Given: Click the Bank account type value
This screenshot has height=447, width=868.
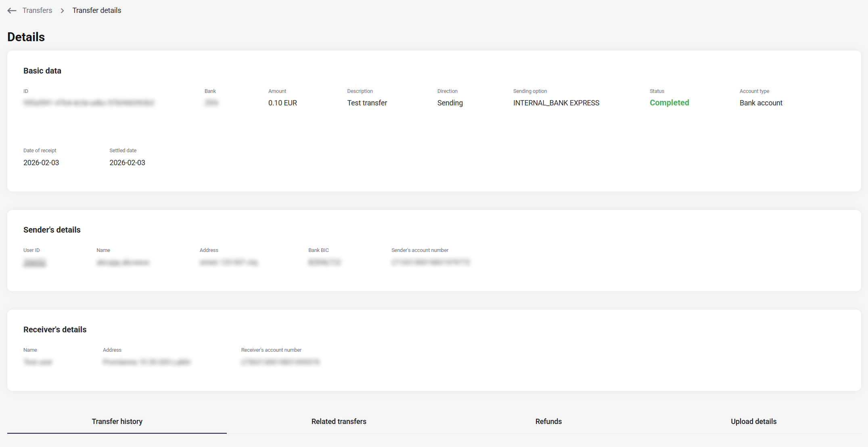Looking at the screenshot, I should pos(761,103).
